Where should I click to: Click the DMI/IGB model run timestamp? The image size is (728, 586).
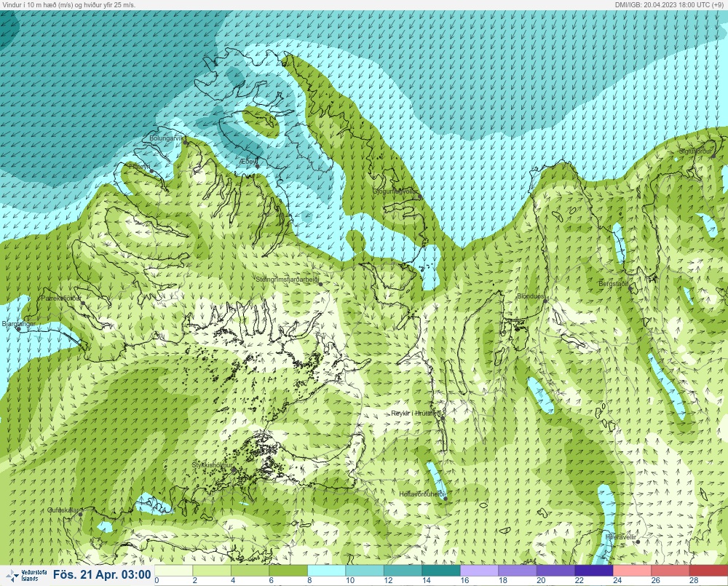point(668,4)
